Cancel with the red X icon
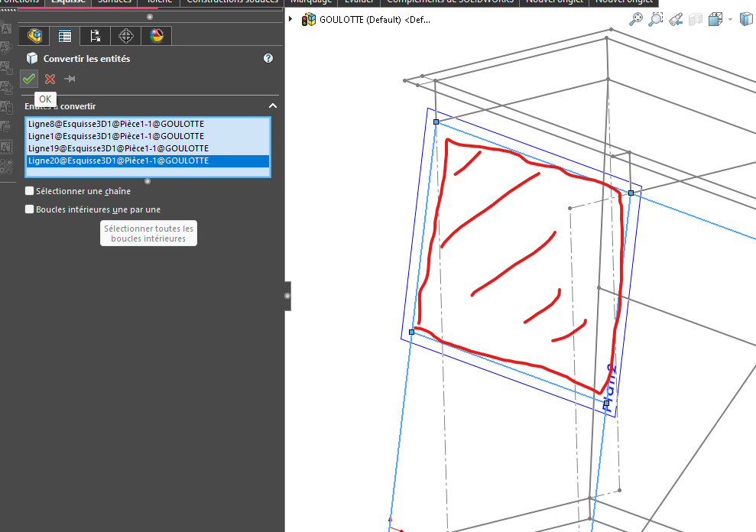The width and height of the screenshot is (756, 532). click(x=50, y=79)
